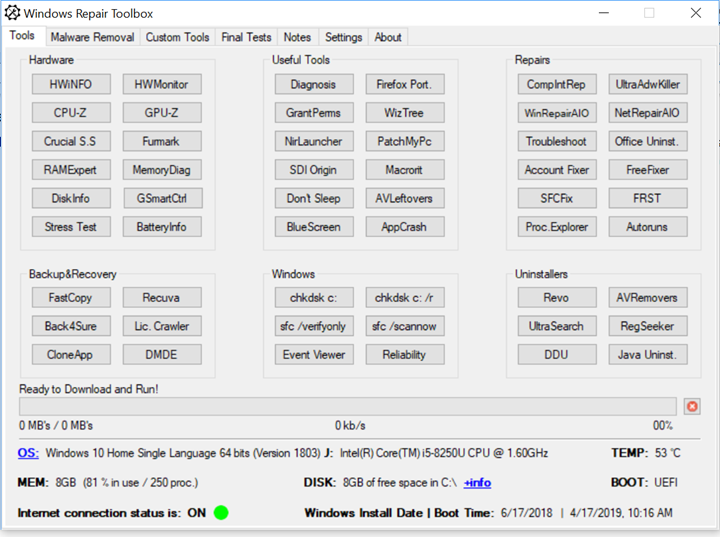Viewport: 720px width, 537px height.
Task: Open the disk +info link
Action: (x=477, y=483)
